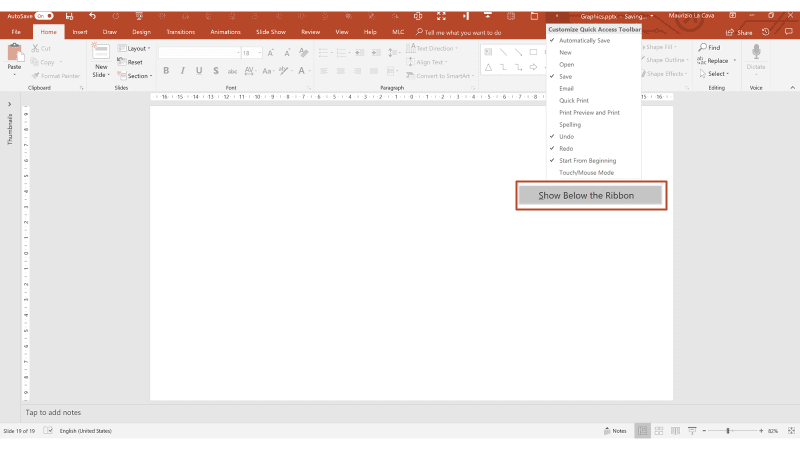
Task: Click the Paste clipboard icon
Action: click(14, 53)
